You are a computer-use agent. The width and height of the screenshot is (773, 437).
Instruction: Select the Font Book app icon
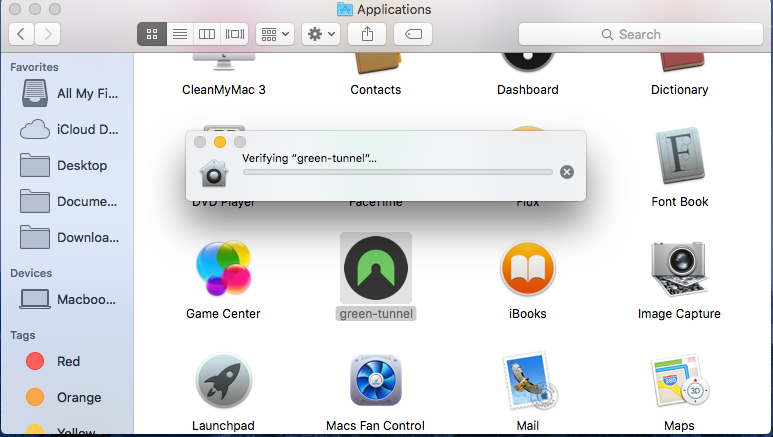[679, 156]
